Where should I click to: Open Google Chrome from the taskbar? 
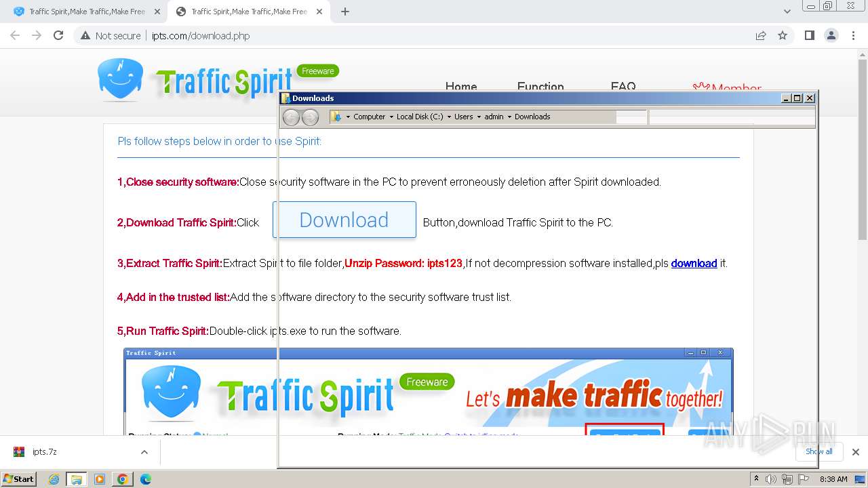click(x=123, y=479)
